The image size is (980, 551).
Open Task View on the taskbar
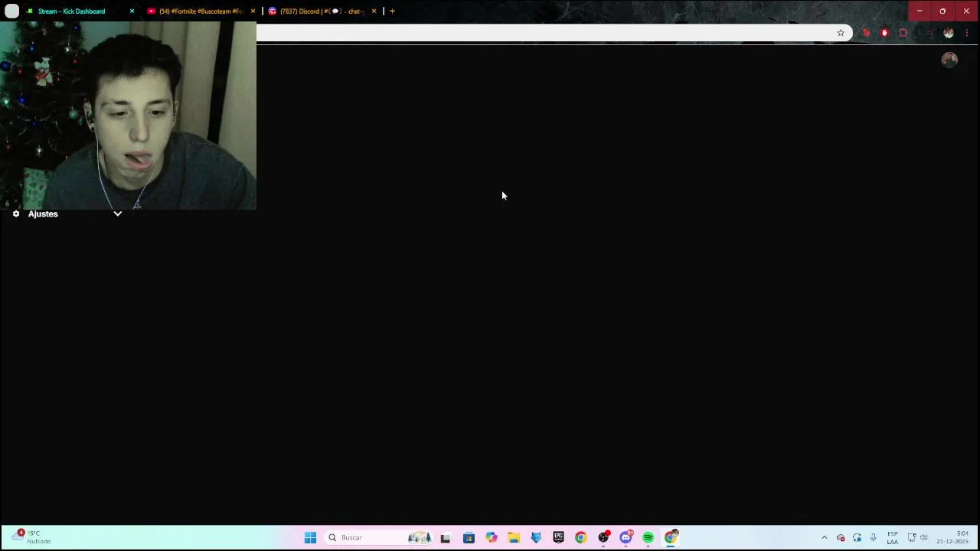click(x=446, y=538)
